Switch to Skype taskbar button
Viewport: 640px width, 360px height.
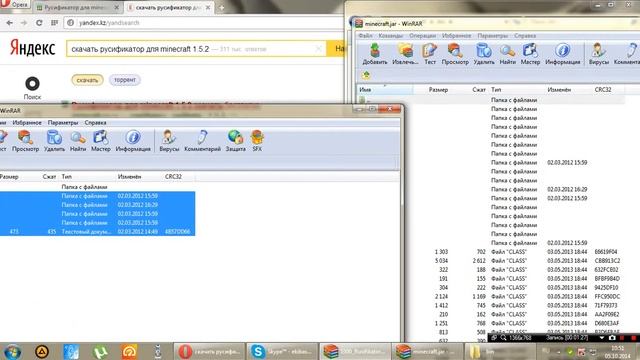[x=282, y=351]
